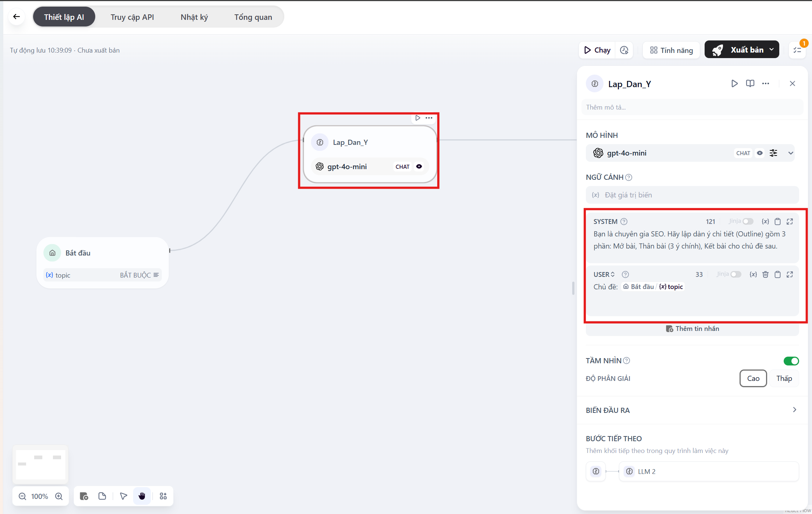Delete the USER message with trash icon
This screenshot has height=514, width=812.
pyautogui.click(x=765, y=274)
